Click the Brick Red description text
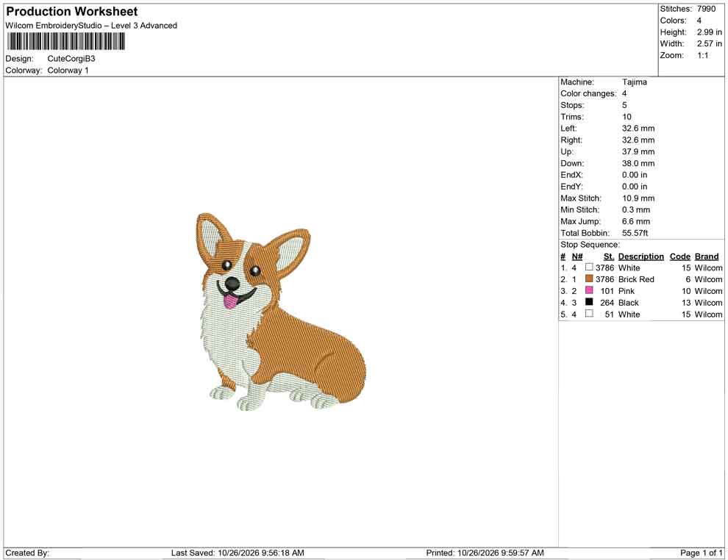 [x=636, y=279]
